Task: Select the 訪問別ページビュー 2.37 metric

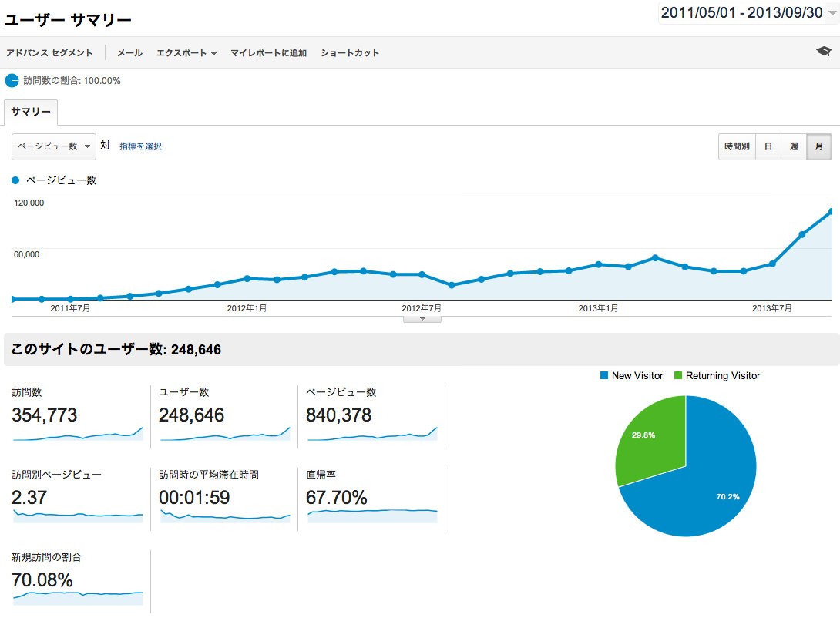Action: 78,499
